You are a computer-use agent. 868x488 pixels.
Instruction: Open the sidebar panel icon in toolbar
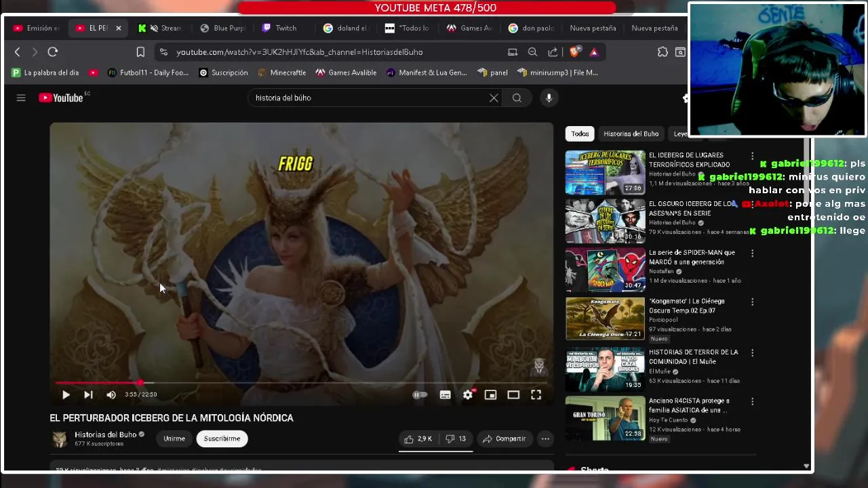click(x=680, y=52)
